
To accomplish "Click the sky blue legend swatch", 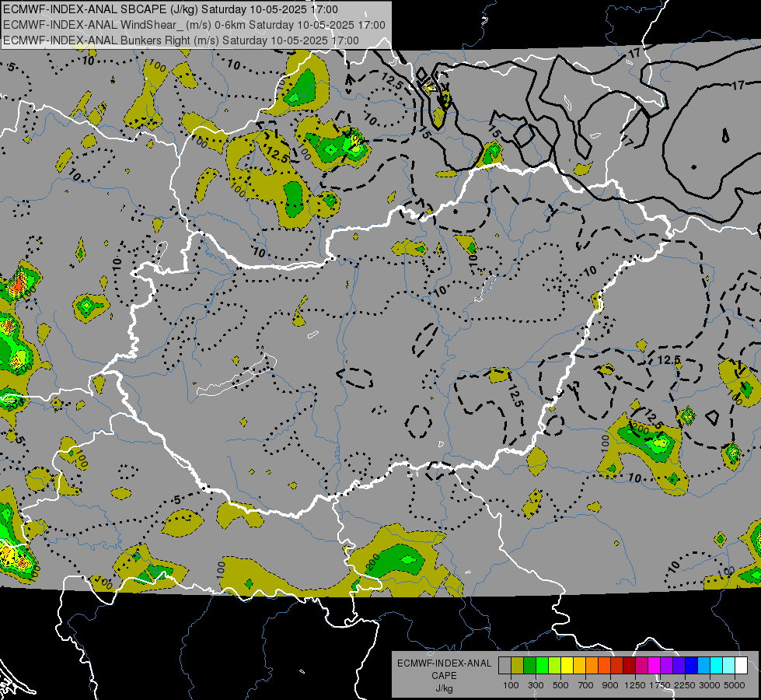I will tap(703, 666).
